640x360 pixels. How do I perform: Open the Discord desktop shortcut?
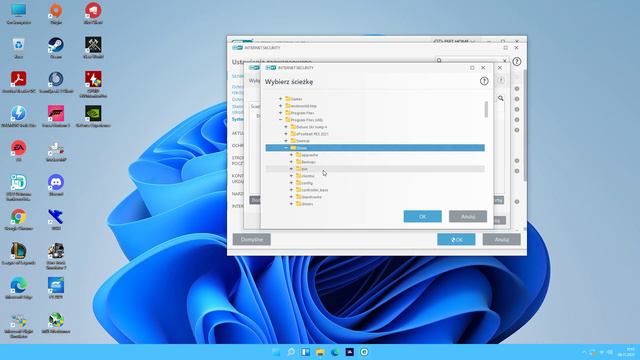pos(56,185)
